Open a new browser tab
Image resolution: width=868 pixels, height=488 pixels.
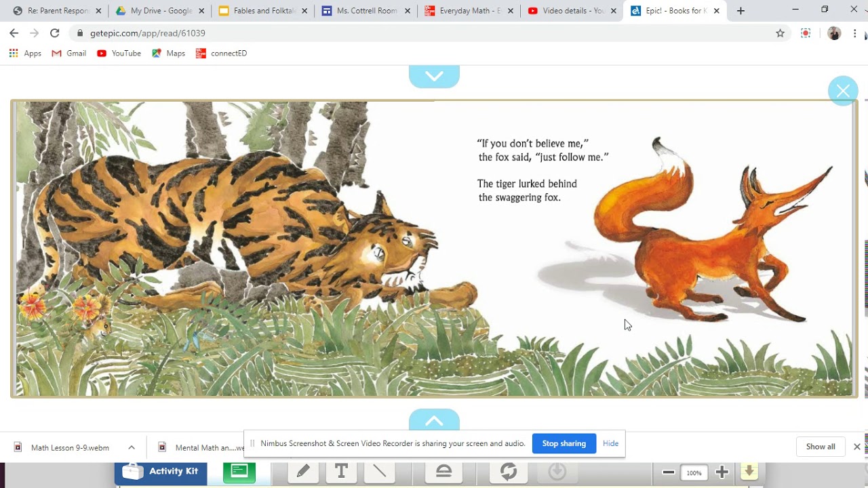tap(741, 11)
